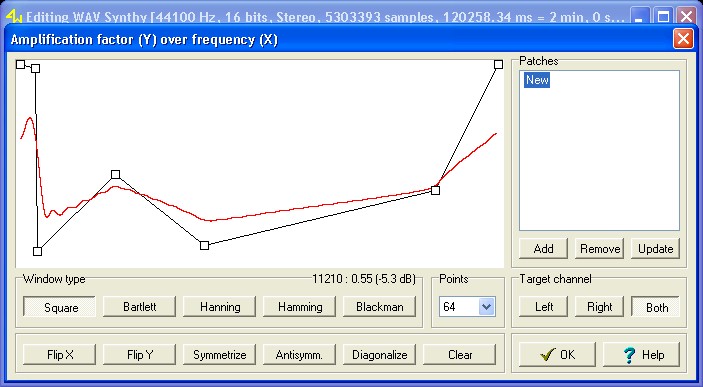Image resolution: width=703 pixels, height=387 pixels.
Task: Select the New patch in list
Action: 537,80
